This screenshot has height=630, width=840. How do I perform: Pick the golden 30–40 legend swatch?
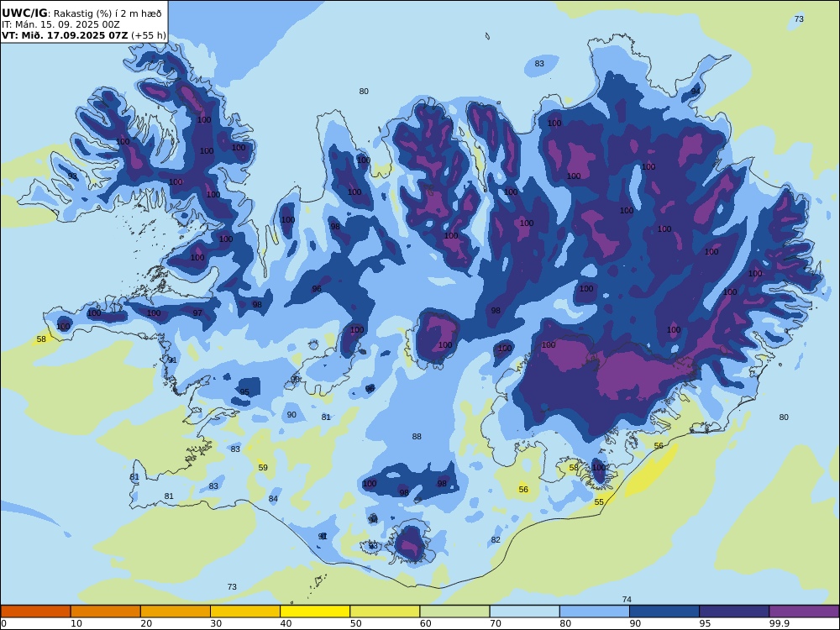[x=245, y=612]
